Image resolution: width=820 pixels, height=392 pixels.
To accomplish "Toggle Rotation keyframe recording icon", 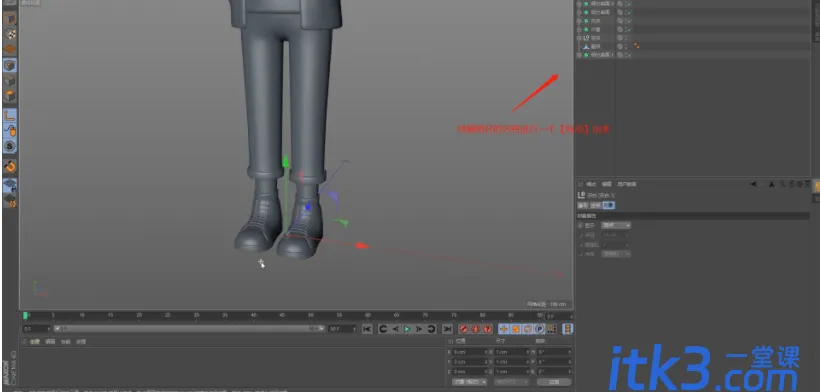I will [528, 329].
